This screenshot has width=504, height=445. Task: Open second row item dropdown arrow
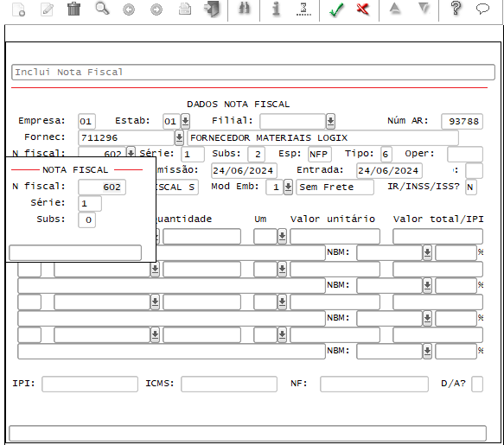click(x=155, y=270)
